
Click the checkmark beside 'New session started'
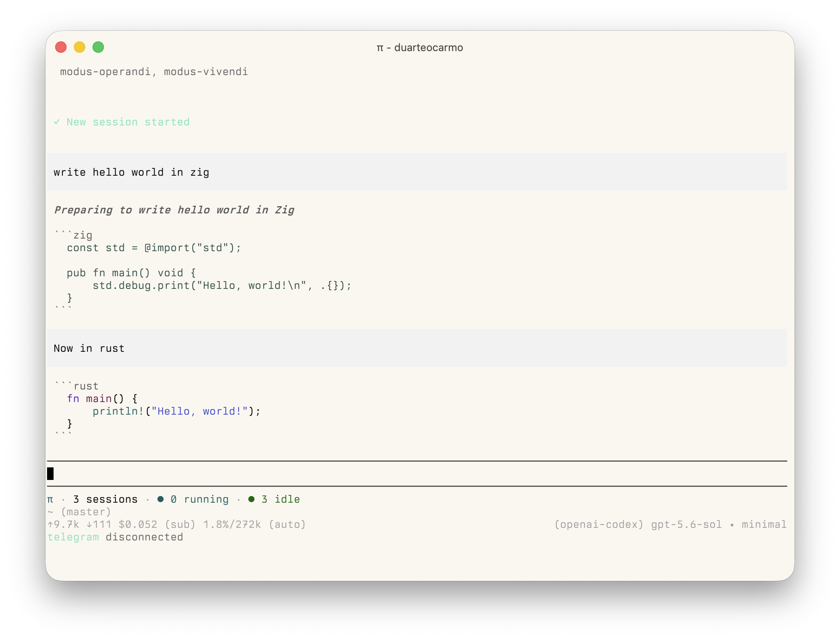coord(57,122)
